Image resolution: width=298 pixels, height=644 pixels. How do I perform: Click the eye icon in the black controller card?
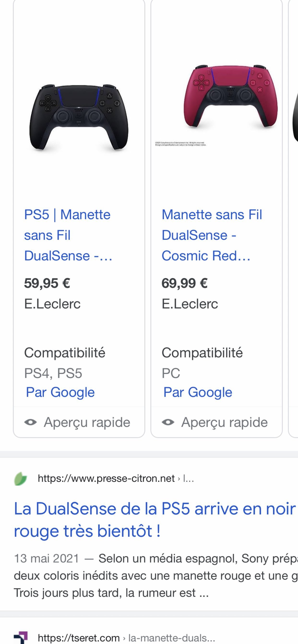click(x=30, y=422)
